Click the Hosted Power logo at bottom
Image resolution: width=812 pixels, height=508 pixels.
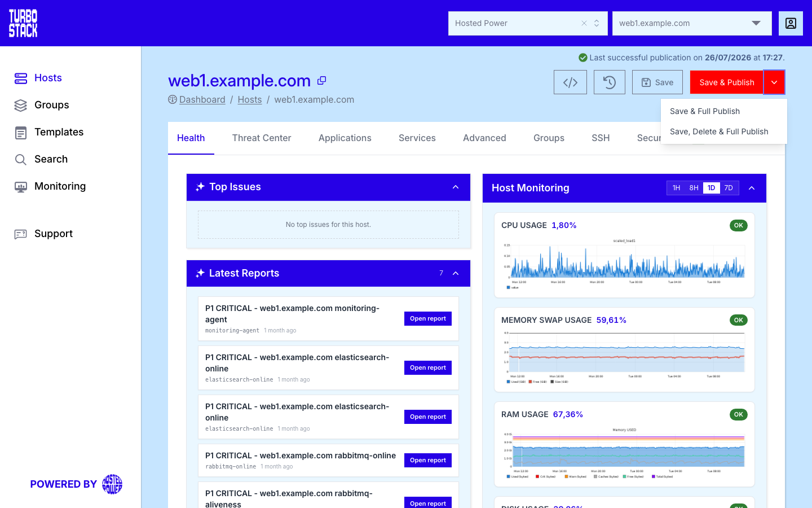pyautogui.click(x=112, y=484)
